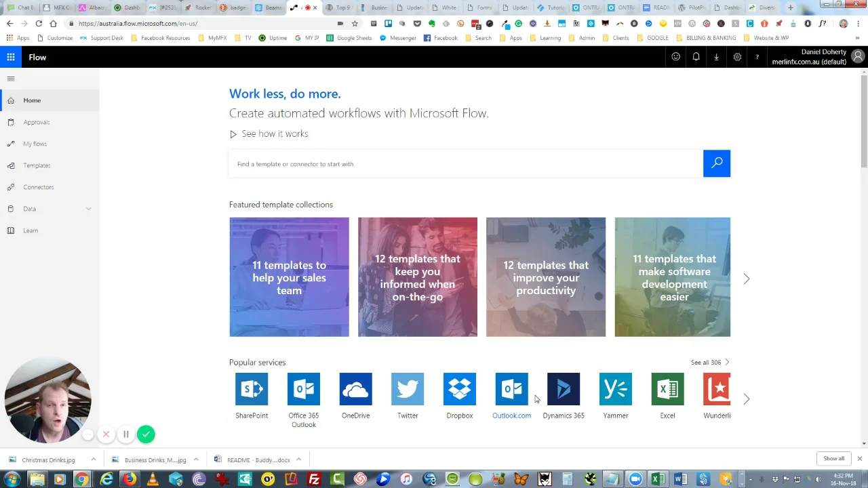The image size is (868, 488).
Task: Open dropdown for Christmas Drinks.jpg download
Action: [x=94, y=460]
